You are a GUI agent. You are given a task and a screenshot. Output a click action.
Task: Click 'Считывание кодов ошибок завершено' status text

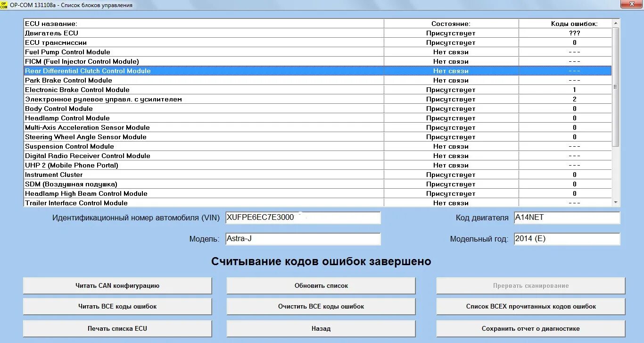coord(321,261)
